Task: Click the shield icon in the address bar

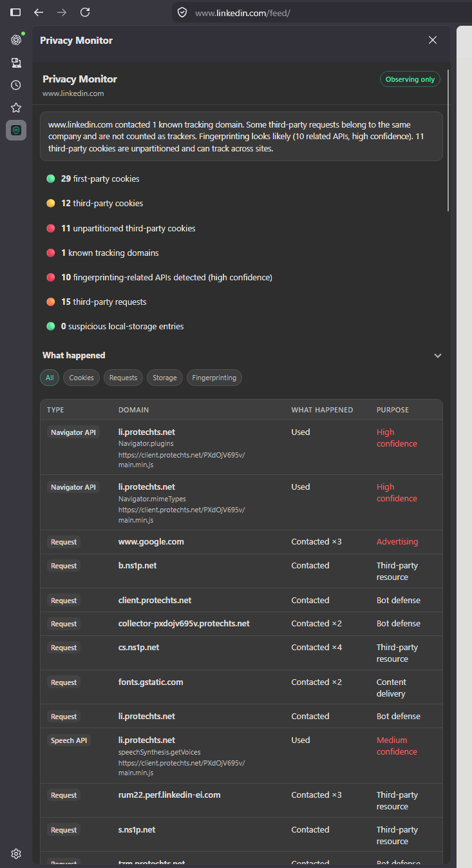Action: pos(182,12)
